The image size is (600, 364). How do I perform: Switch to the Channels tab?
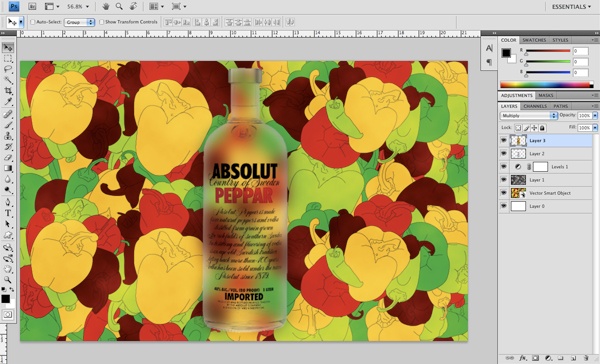coord(535,106)
